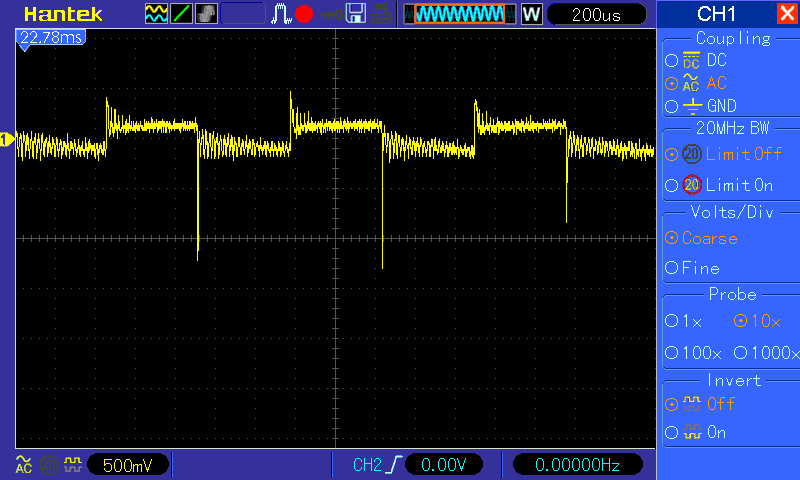
Task: Select Fine Volts/Div option
Action: [671, 267]
